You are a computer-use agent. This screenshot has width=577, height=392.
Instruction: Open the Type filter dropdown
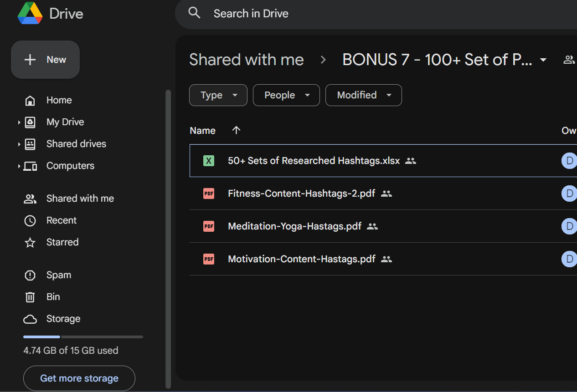218,95
